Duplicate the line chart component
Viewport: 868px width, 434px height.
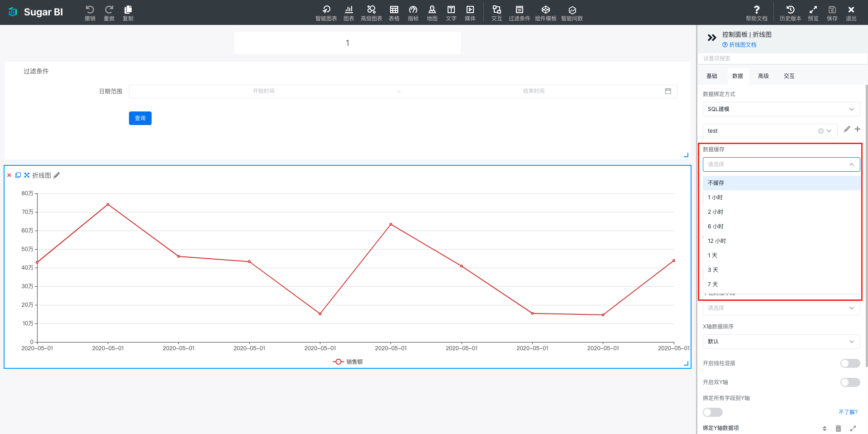(18, 175)
